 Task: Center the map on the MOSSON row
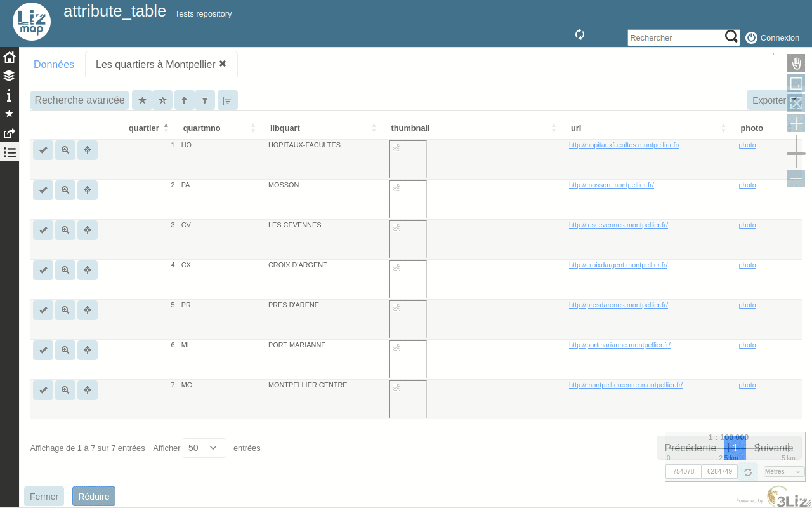88,190
